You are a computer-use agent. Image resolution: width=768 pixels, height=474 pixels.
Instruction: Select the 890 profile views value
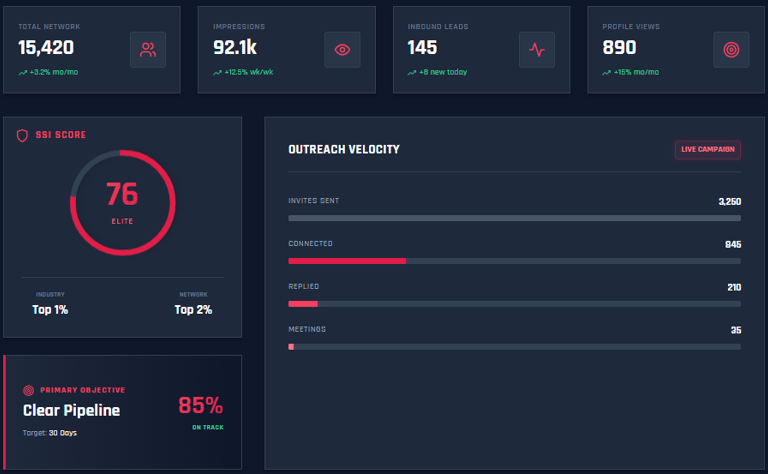pos(619,47)
